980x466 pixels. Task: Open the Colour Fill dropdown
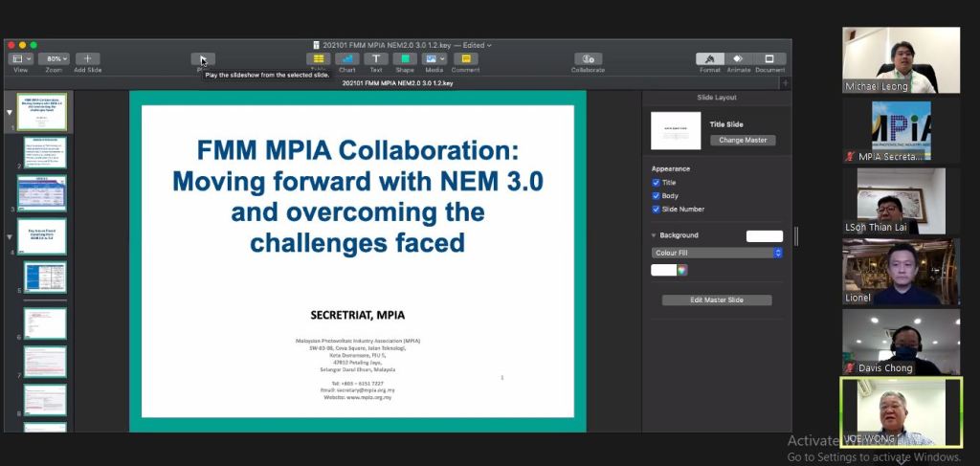[x=717, y=253]
